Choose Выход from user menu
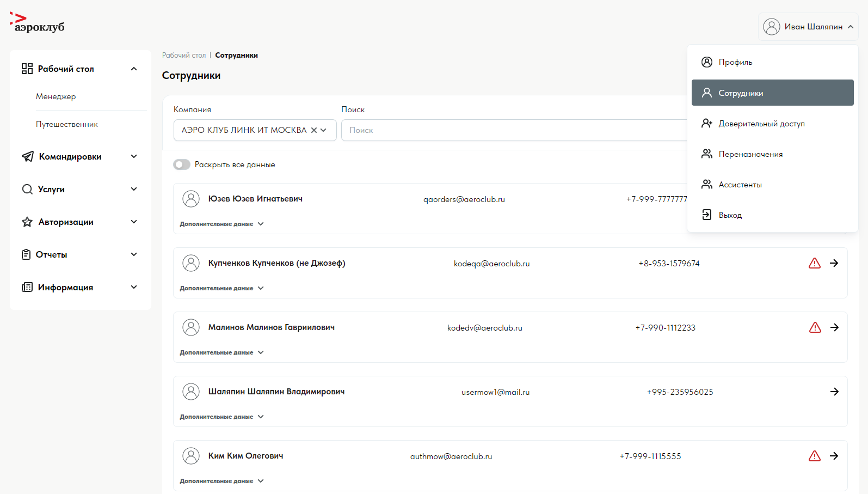Viewport: 868px width, 494px height. [x=730, y=215]
